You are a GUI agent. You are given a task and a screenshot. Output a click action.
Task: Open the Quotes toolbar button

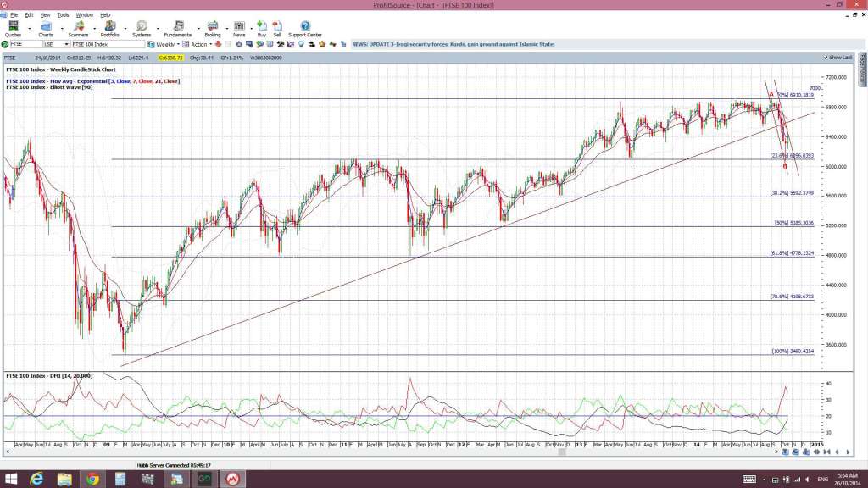13,29
